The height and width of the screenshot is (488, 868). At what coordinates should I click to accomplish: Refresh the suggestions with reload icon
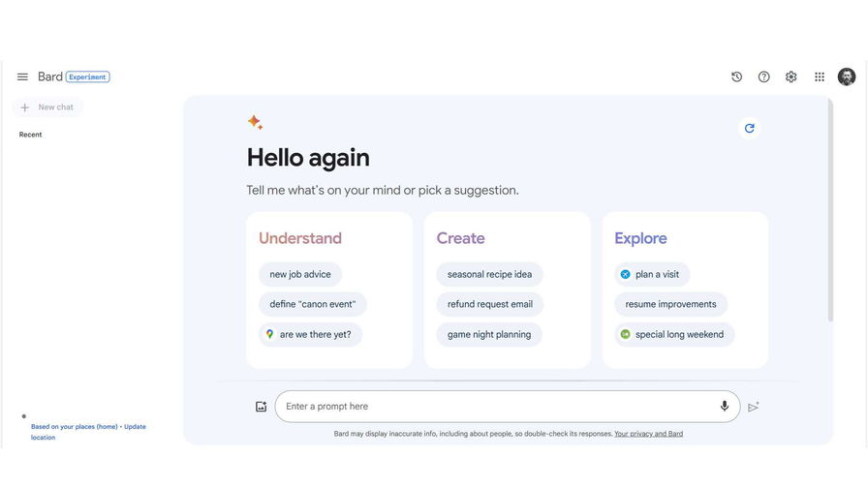point(749,128)
